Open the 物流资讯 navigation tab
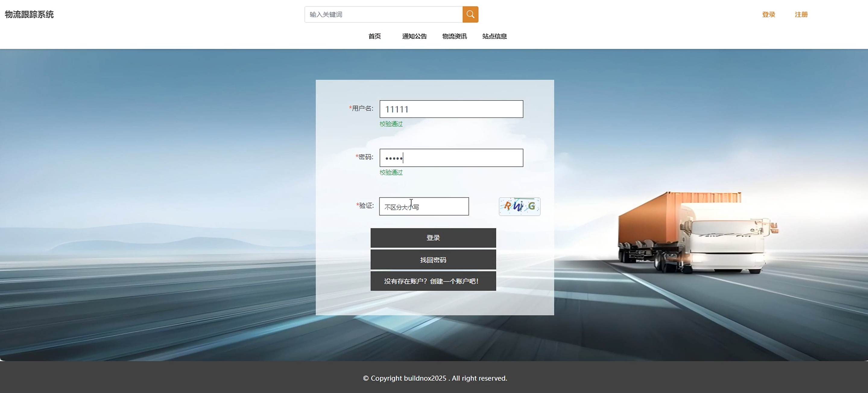This screenshot has width=868, height=393. point(454,36)
